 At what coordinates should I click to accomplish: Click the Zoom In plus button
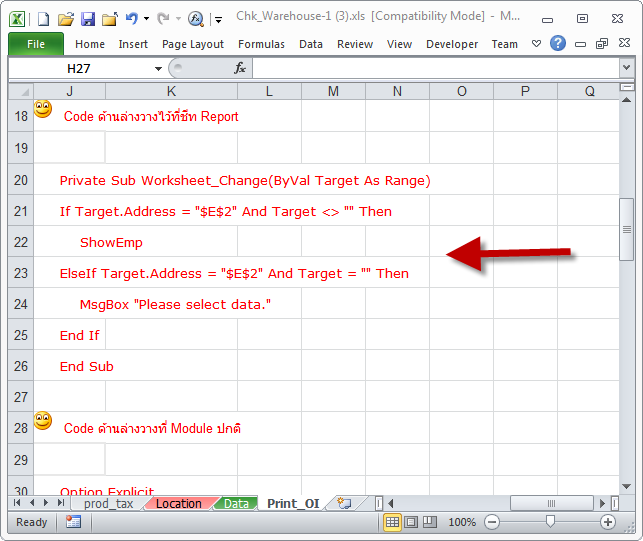click(608, 522)
